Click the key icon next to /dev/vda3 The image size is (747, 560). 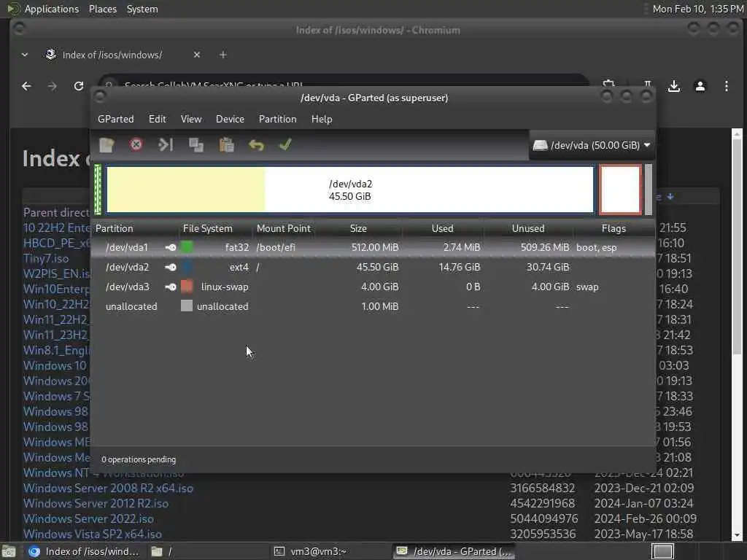coord(171,287)
